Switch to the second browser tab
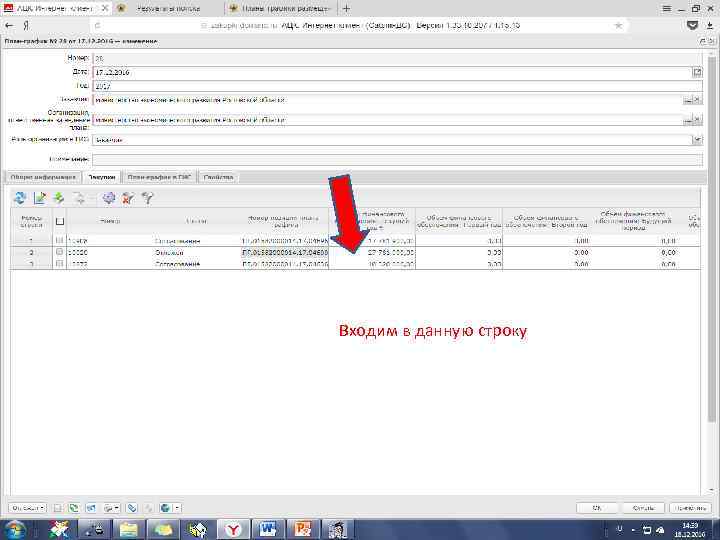The width and height of the screenshot is (720, 540). click(x=168, y=8)
